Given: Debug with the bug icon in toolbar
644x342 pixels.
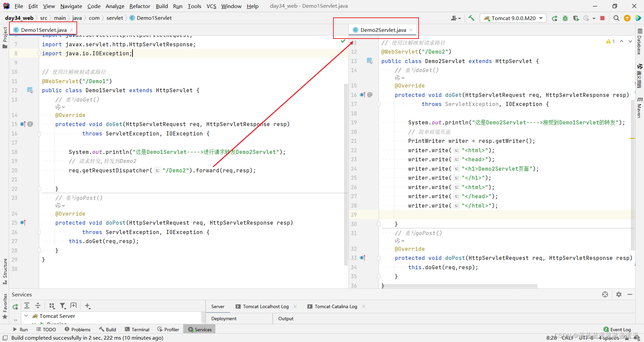Looking at the screenshot, I should [x=565, y=18].
